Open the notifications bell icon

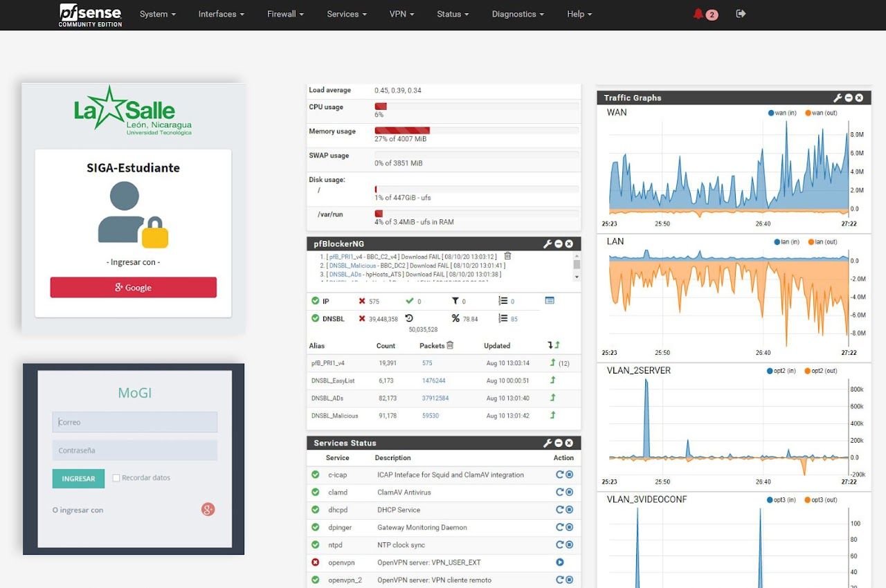[698, 14]
